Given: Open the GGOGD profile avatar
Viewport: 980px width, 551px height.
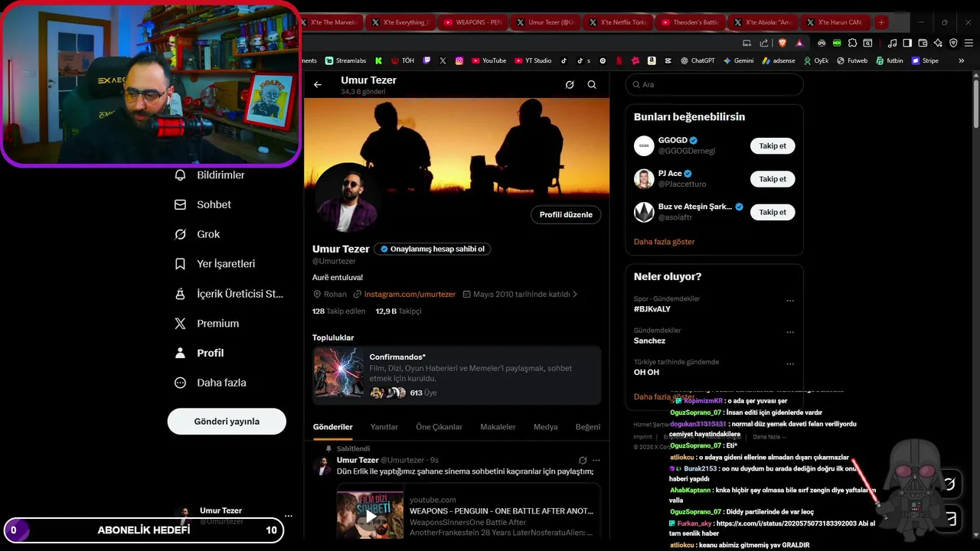Looking at the screenshot, I should click(644, 145).
